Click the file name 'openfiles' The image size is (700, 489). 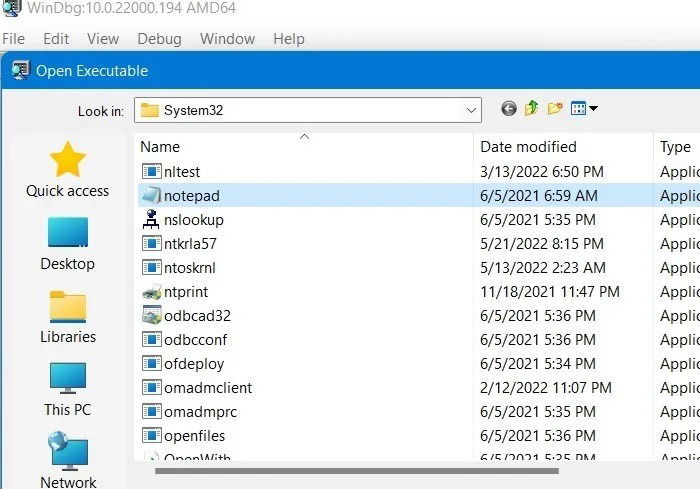194,436
